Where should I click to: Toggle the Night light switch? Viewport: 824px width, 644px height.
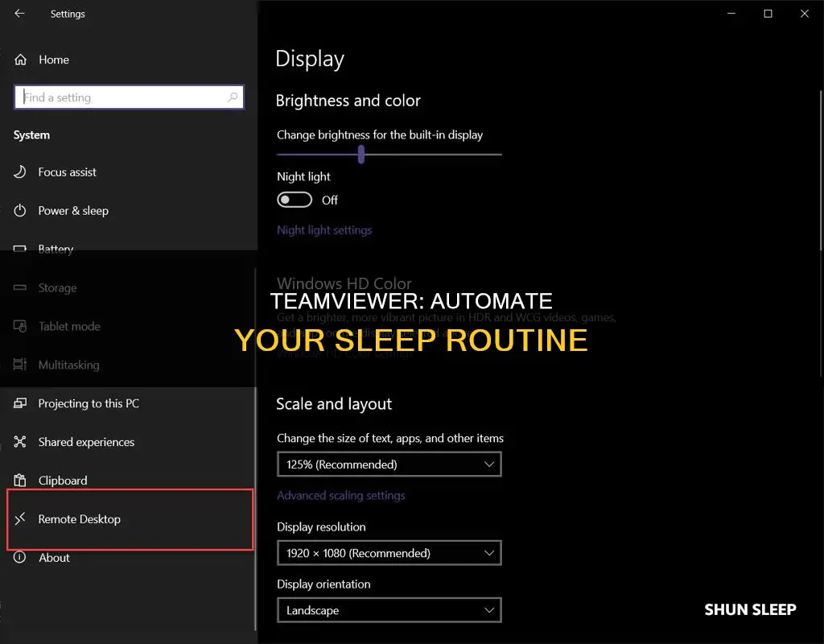[295, 200]
